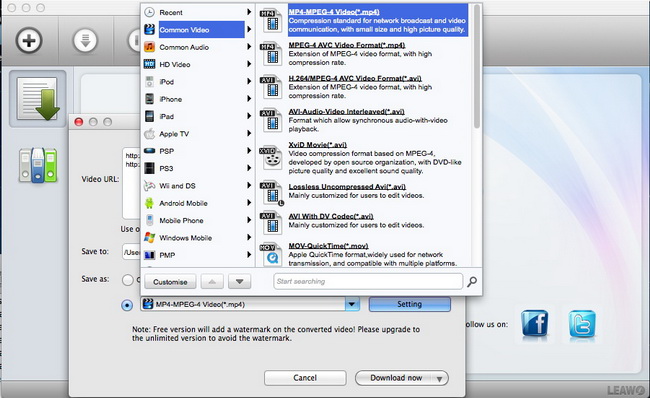Expand the Common Audio submenu arrow
650x398 pixels.
[249, 47]
